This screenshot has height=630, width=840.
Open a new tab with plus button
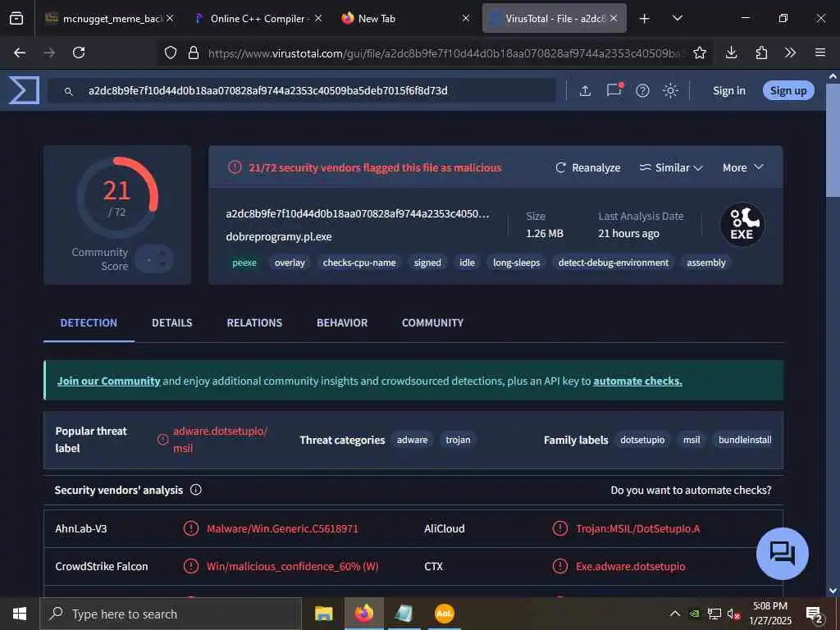click(645, 19)
